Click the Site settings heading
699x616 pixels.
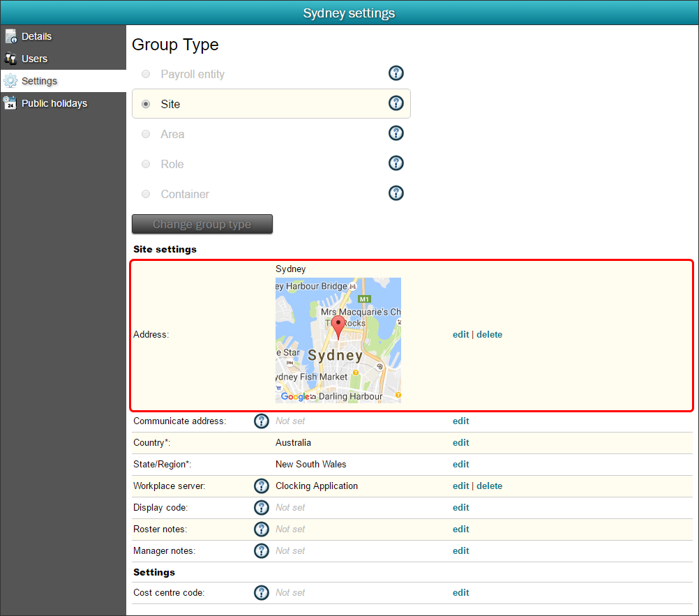[165, 249]
